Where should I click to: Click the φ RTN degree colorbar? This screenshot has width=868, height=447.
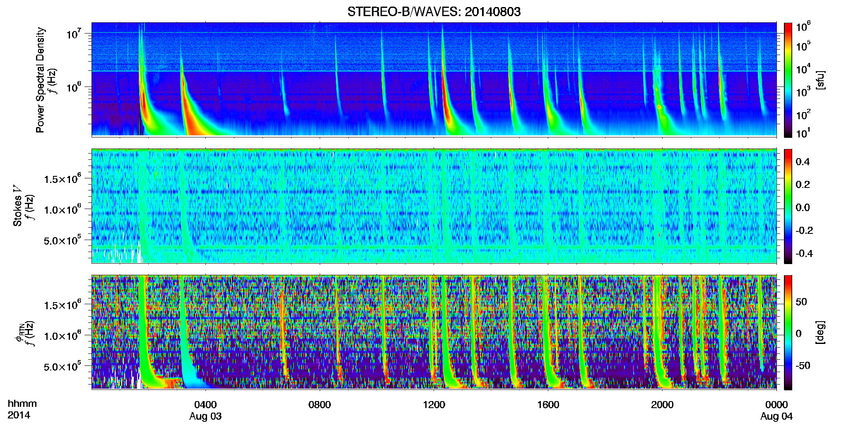pos(788,332)
